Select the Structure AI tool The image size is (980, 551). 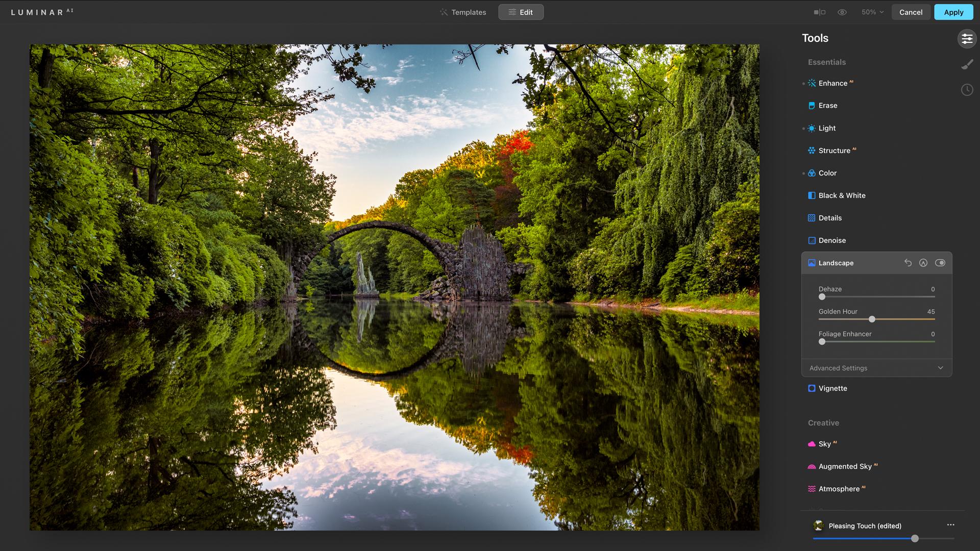click(x=834, y=150)
